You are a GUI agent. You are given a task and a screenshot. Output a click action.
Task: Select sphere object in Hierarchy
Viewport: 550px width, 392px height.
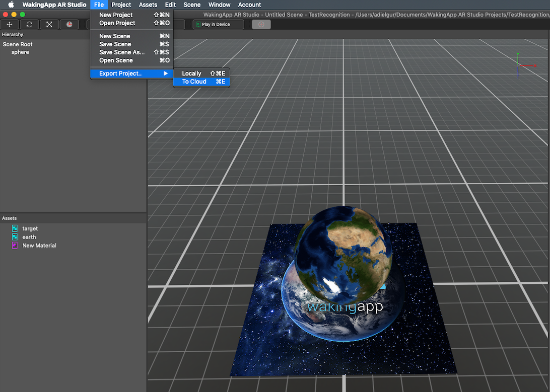20,52
